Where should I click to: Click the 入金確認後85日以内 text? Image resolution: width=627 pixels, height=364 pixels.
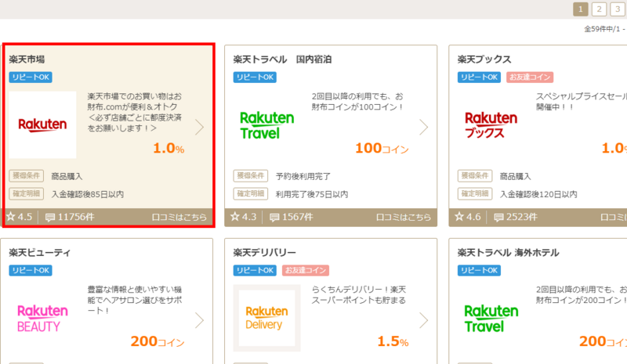coord(88,194)
